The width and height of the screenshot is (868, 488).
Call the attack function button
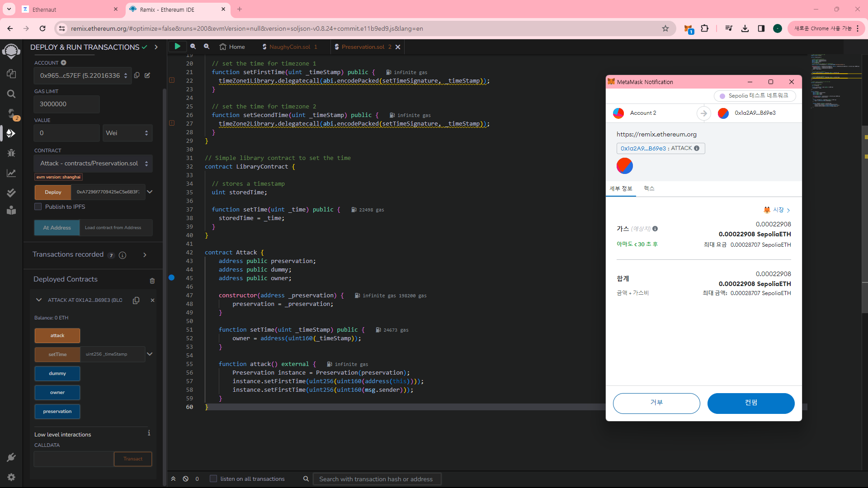point(57,336)
